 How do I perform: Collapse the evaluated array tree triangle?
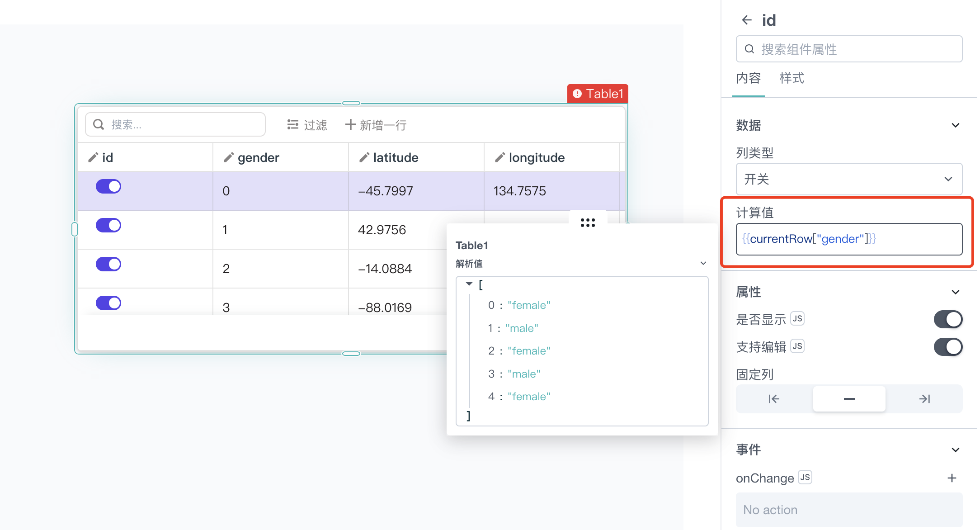pyautogui.click(x=469, y=284)
